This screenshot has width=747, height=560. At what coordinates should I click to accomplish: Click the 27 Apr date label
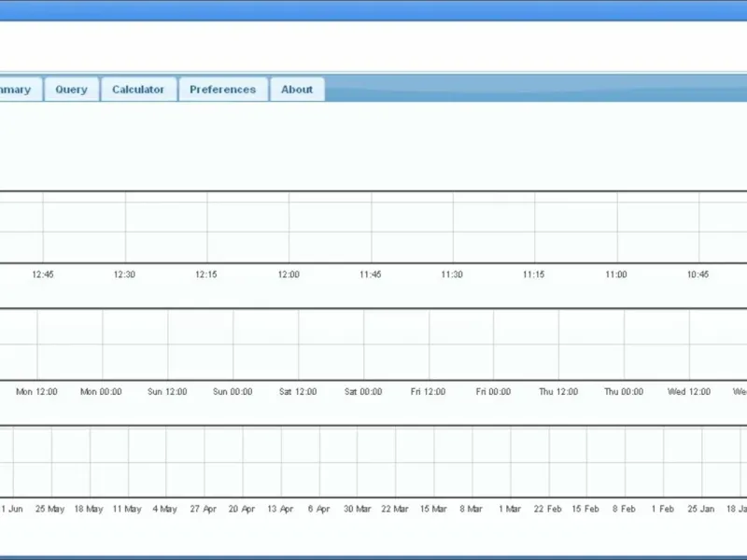tap(203, 509)
